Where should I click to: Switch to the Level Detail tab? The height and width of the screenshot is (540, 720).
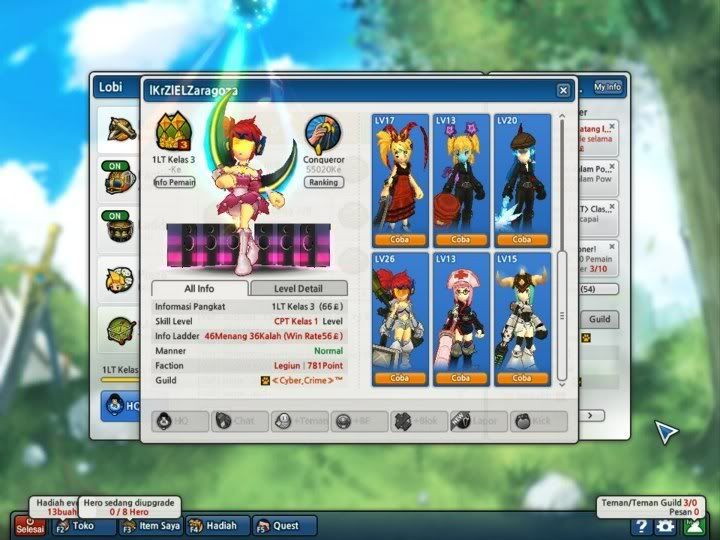[x=298, y=288]
